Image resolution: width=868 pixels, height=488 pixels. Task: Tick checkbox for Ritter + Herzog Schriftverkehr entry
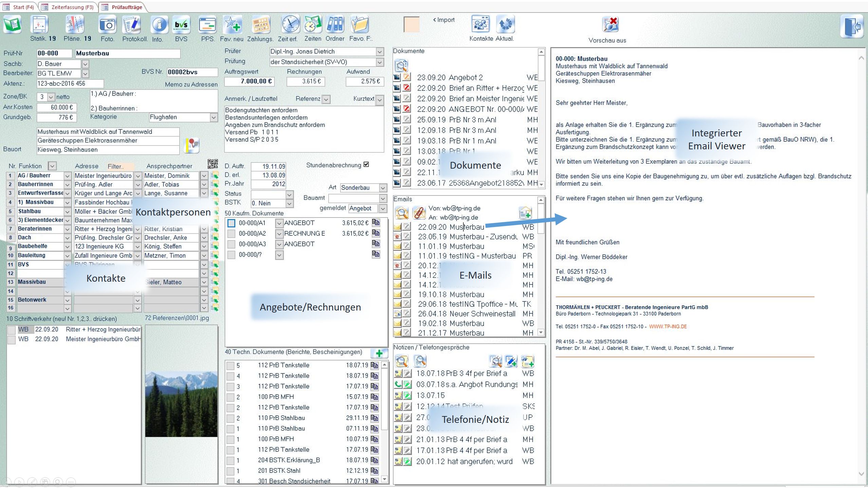click(12, 330)
